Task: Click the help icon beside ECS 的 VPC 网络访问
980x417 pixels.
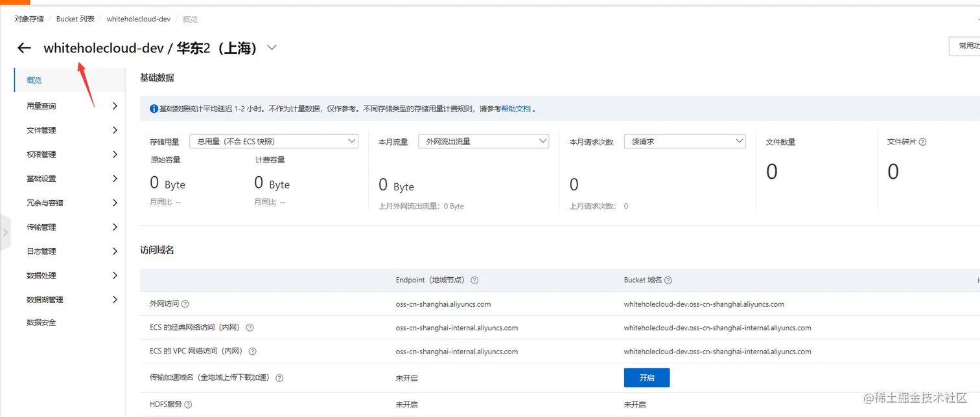Action: pos(253,352)
